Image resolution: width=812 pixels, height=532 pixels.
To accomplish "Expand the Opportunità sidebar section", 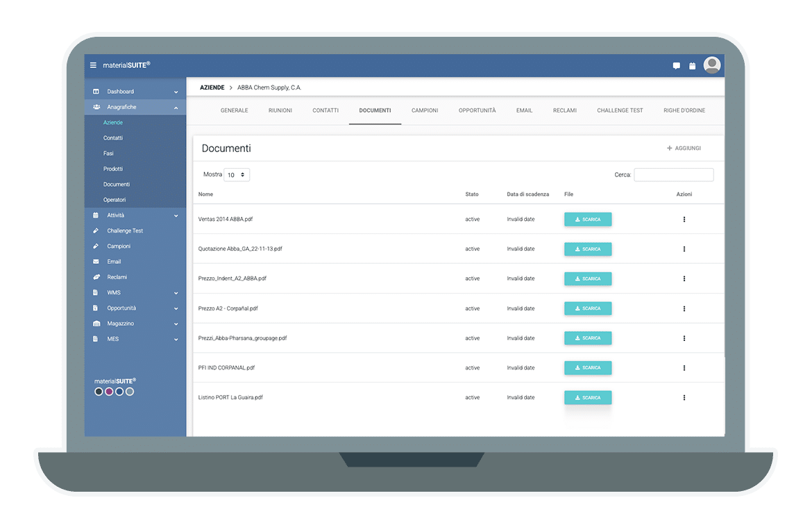I will pos(95,308).
